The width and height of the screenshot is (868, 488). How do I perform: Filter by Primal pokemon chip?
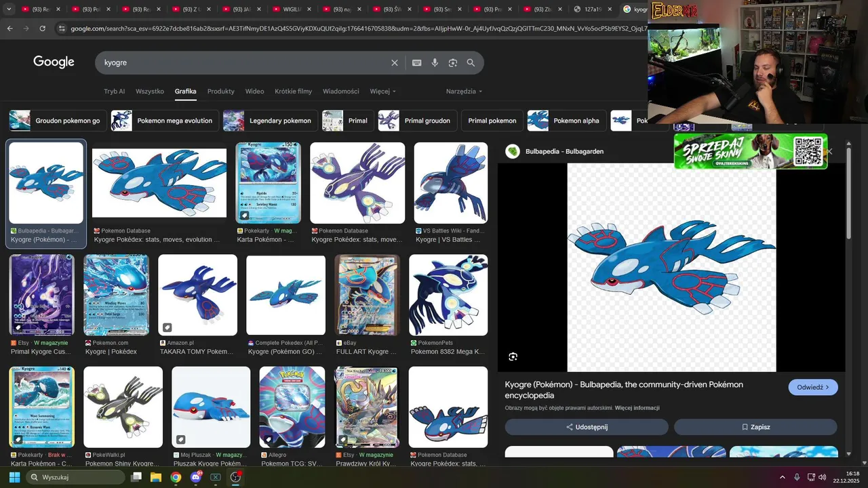pyautogui.click(x=492, y=121)
